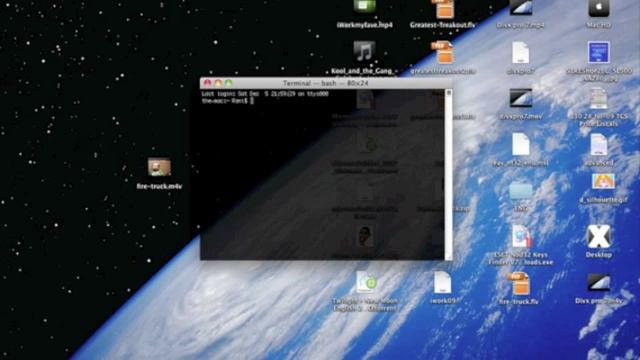Click the shell prompt cursor in Terminal
The image size is (640, 360).
pos(252,101)
